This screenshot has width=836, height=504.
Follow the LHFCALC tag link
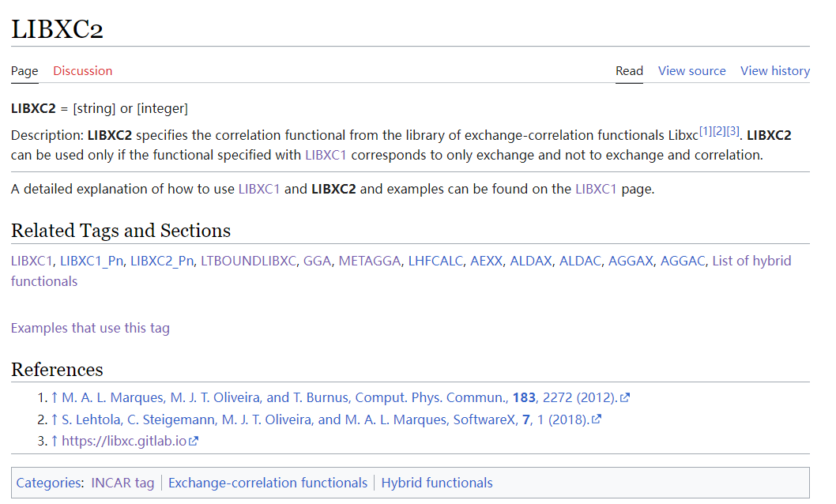435,261
